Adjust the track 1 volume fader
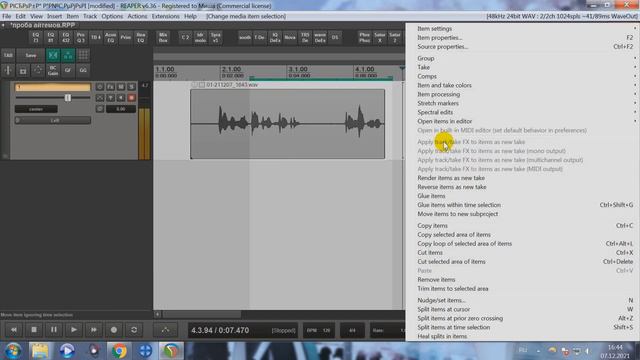Screen dimensions: 640x360 [x=68, y=98]
